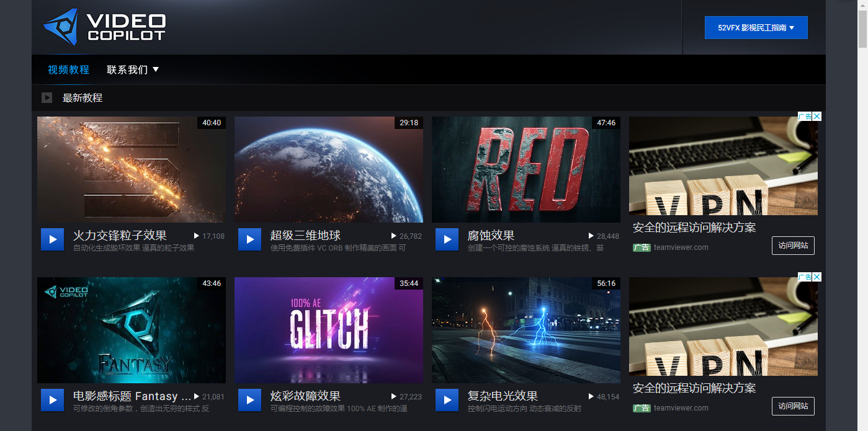Image resolution: width=868 pixels, height=431 pixels.
Task: Click the Video Copilot logo
Action: (104, 27)
